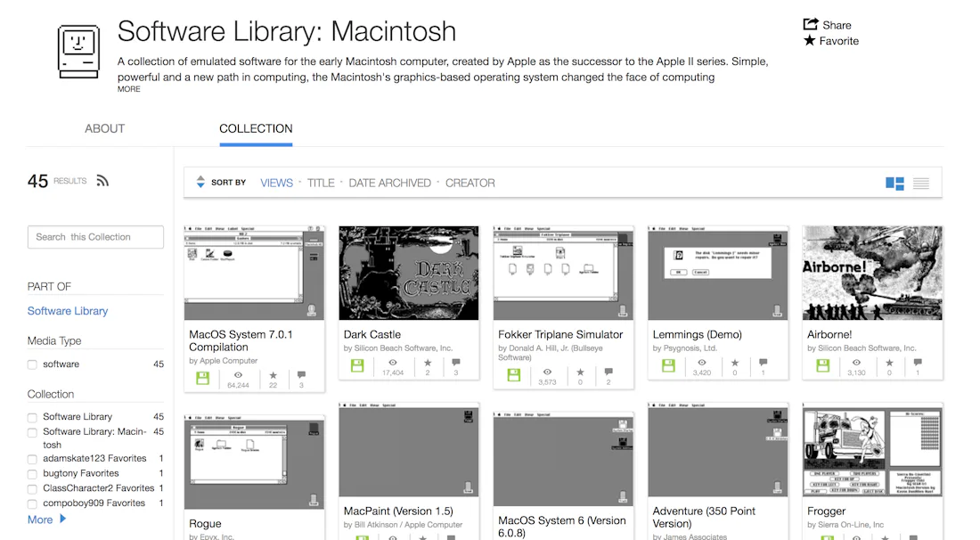Image resolution: width=980 pixels, height=540 pixels.
Task: Open the Software Library parent link
Action: coord(68,311)
